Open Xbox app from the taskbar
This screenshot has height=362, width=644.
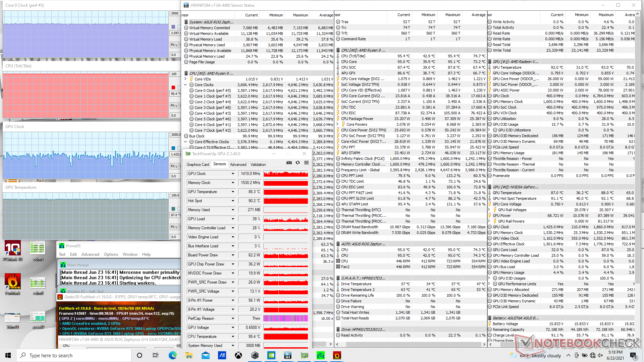coord(238,355)
